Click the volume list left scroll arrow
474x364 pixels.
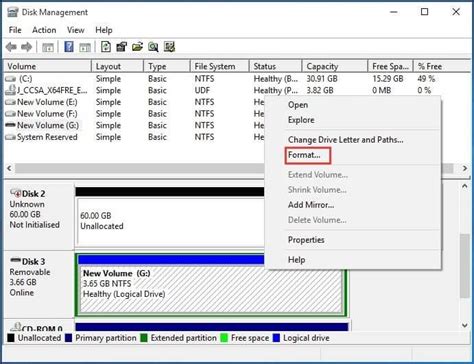click(9, 168)
